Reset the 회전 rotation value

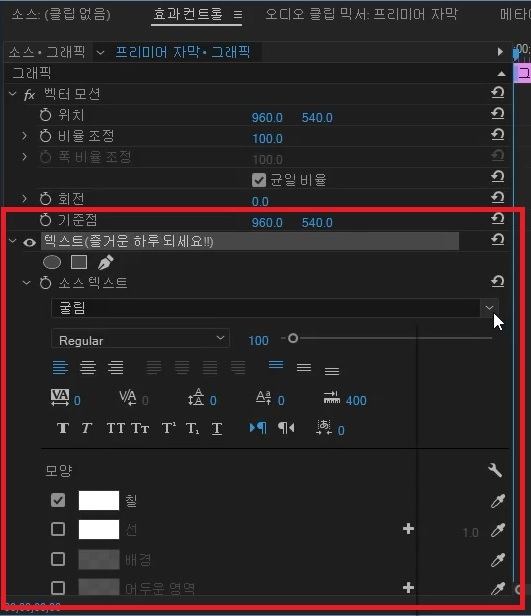(x=498, y=198)
